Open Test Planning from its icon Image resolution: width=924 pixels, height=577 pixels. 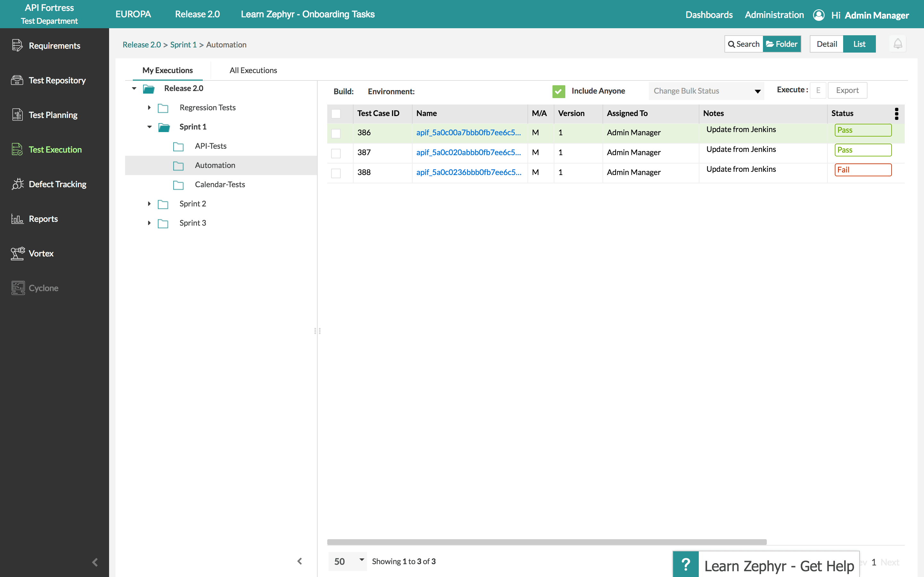pos(17,115)
